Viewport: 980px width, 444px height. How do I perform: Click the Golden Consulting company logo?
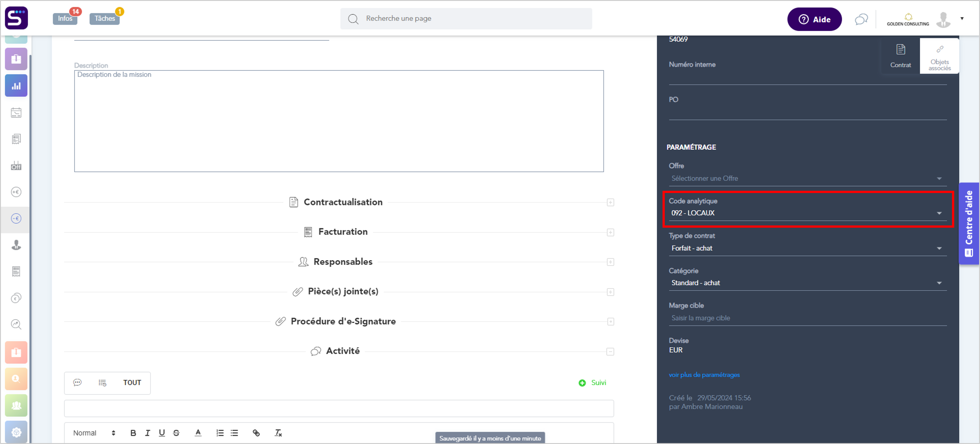(908, 20)
